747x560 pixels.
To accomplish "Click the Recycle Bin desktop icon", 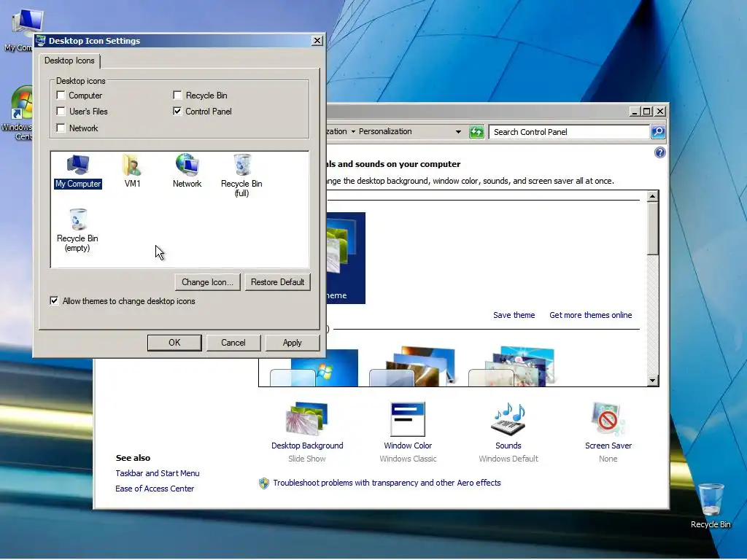I will tap(711, 506).
